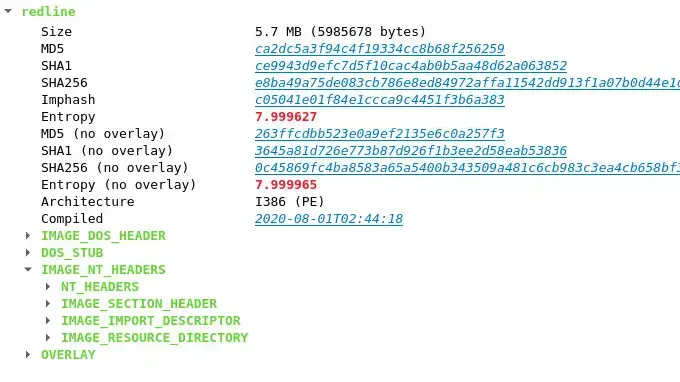Expand the IMAGE_DOS_HEADER arrow
This screenshot has height=382, width=680.
[x=28, y=235]
